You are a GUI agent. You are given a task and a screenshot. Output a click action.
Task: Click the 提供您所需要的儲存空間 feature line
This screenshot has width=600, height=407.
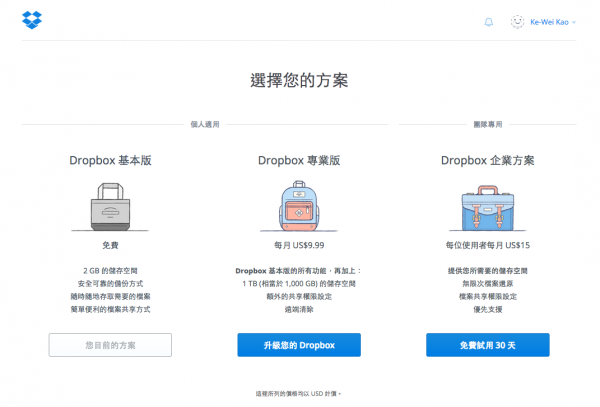488,271
